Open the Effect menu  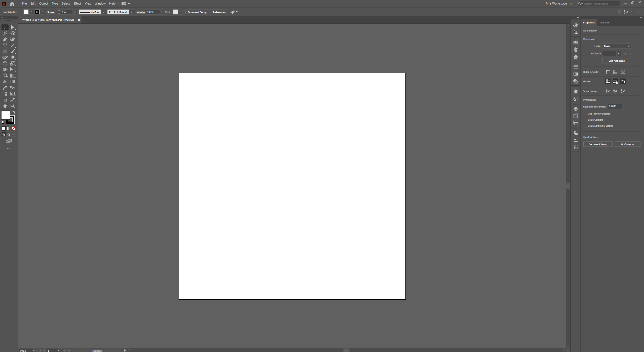point(77,4)
